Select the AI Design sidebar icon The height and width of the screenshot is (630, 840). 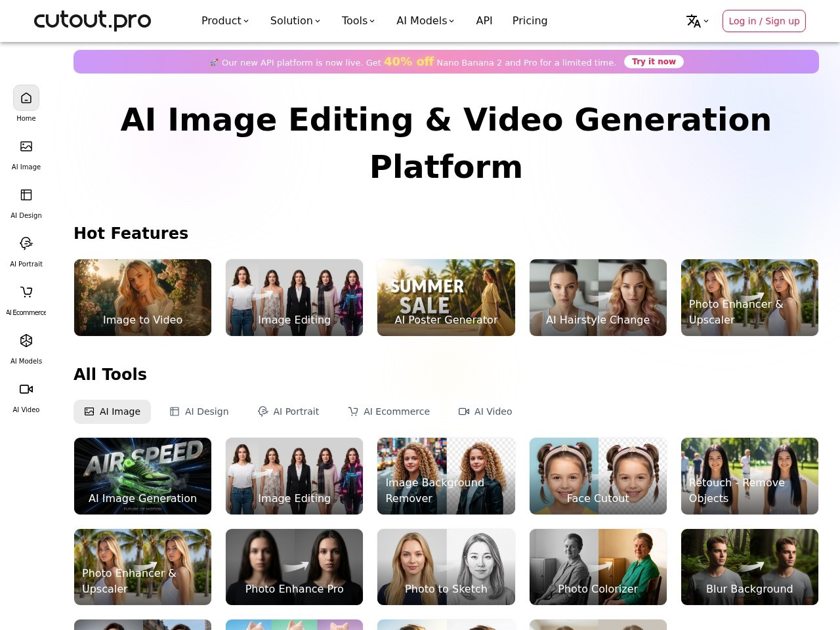click(x=26, y=196)
